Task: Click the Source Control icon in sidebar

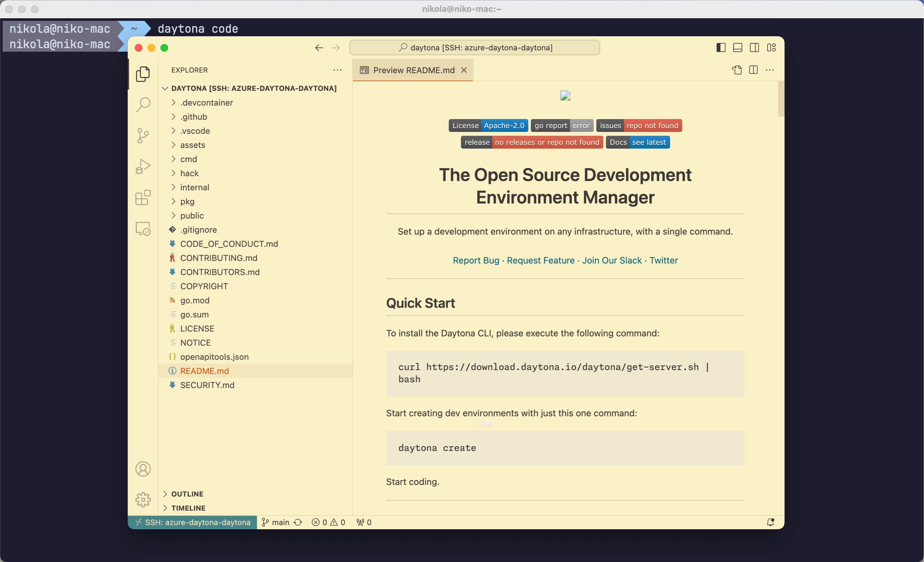Action: click(143, 135)
